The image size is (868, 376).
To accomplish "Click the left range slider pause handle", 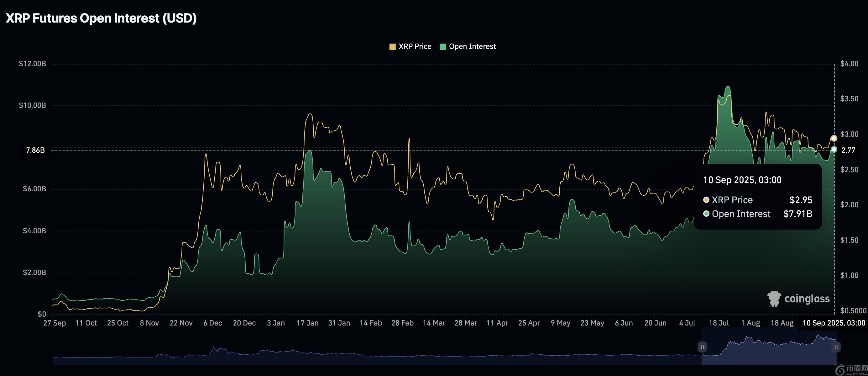I will click(x=702, y=347).
